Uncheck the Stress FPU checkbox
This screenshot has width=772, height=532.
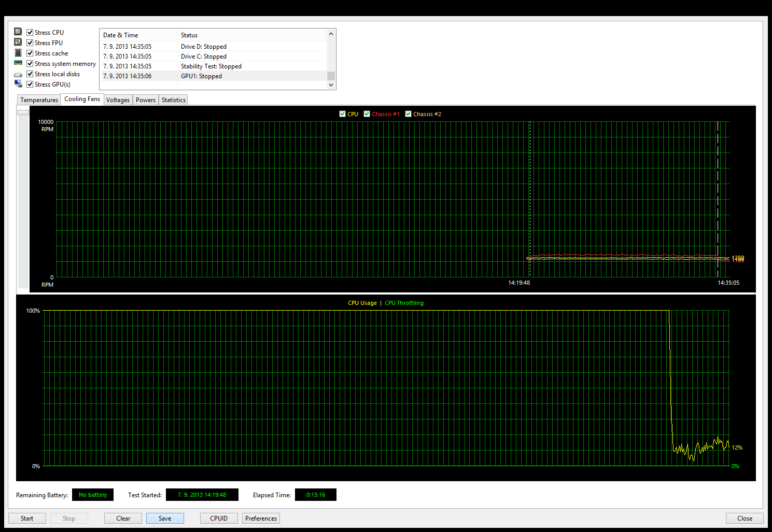pos(30,43)
